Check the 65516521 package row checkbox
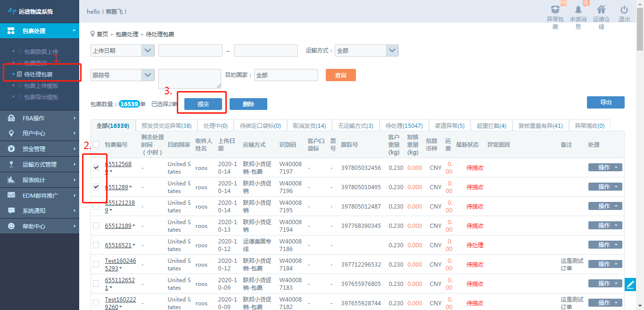 click(96, 245)
